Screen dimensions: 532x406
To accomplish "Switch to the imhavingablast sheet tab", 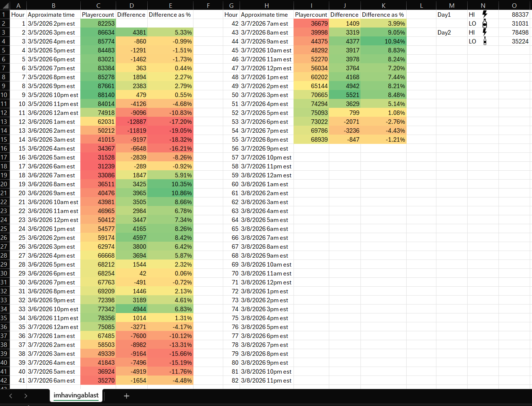I will click(x=76, y=395).
